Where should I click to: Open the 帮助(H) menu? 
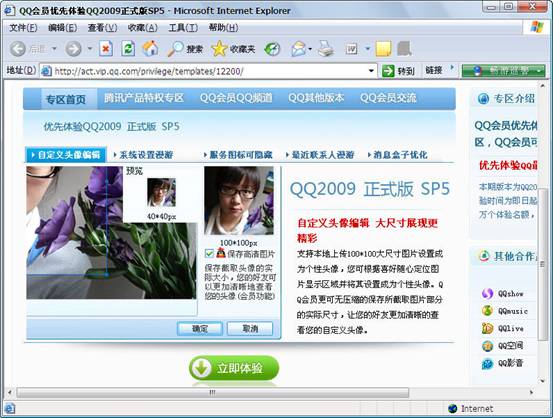click(223, 28)
